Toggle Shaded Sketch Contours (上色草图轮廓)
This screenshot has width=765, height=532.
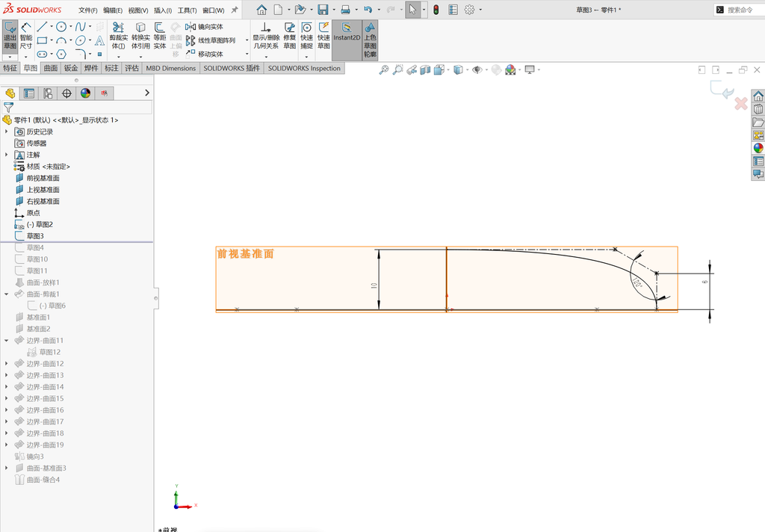(370, 40)
